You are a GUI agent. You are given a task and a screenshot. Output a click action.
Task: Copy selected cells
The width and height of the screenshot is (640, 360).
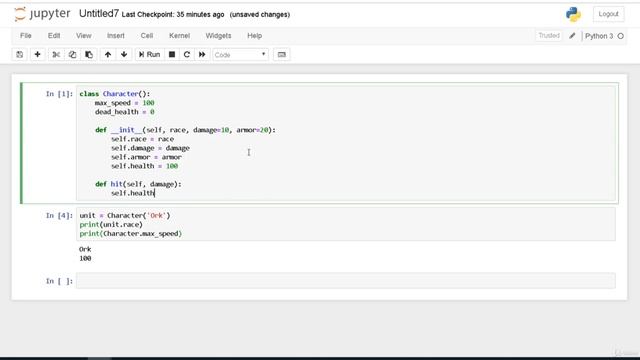[72, 54]
